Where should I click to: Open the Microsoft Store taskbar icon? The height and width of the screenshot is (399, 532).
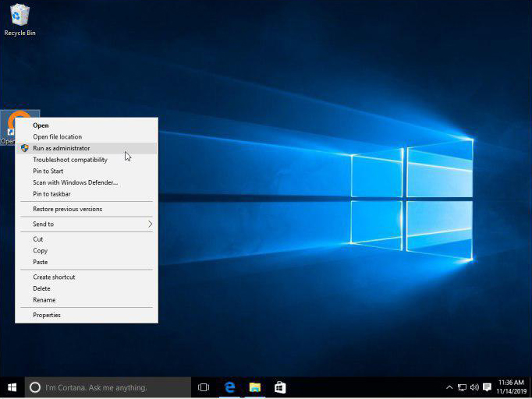[279, 387]
